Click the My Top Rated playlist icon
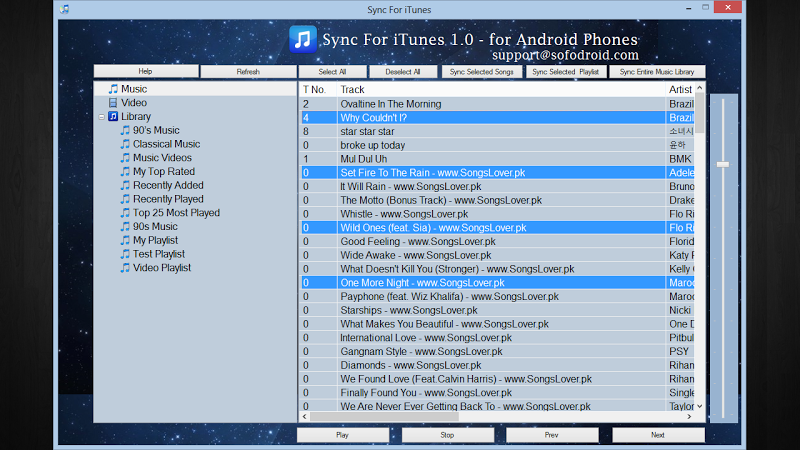The width and height of the screenshot is (800, 450). tap(125, 171)
